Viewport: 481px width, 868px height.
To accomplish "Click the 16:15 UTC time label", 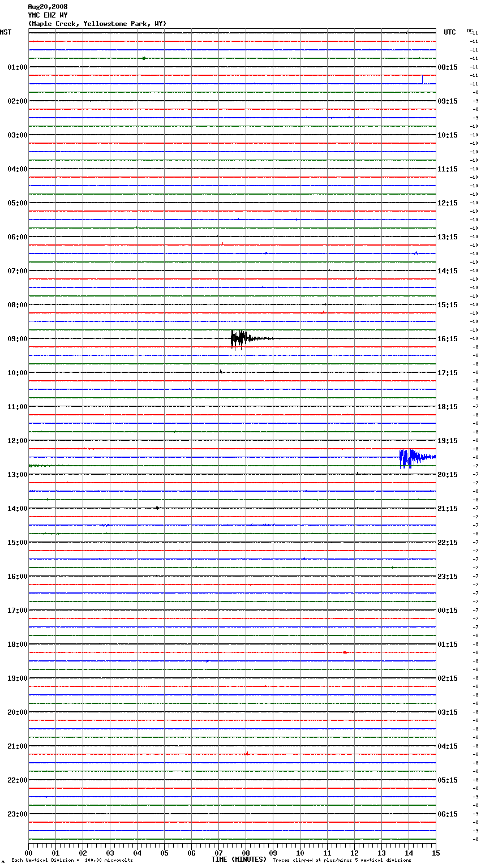I will pyautogui.click(x=448, y=339).
